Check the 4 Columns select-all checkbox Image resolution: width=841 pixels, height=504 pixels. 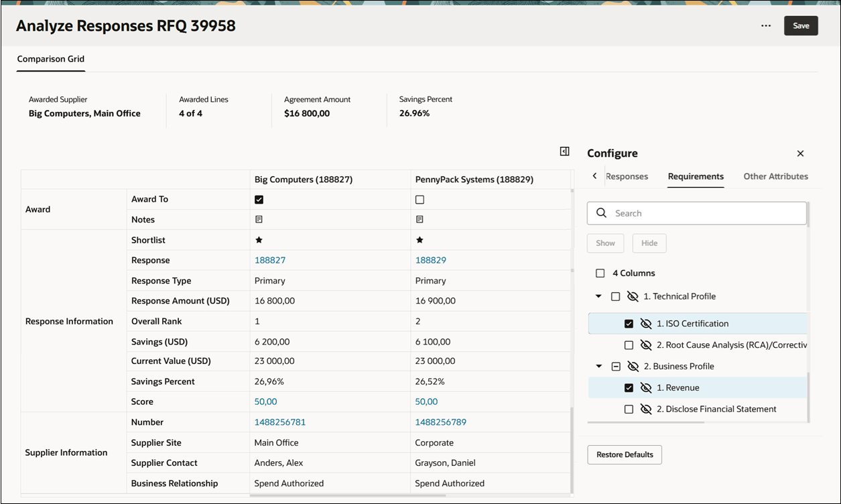600,273
